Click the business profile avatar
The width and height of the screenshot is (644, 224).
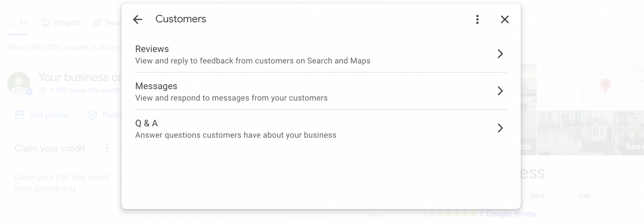(x=19, y=83)
